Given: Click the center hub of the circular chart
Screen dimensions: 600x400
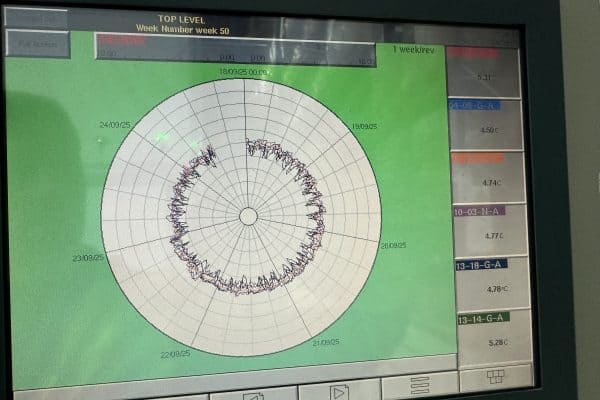Looking at the screenshot, I should coord(248,216).
